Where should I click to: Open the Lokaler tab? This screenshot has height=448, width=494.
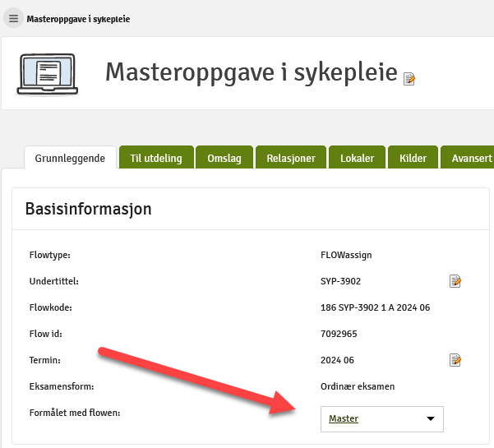357,159
